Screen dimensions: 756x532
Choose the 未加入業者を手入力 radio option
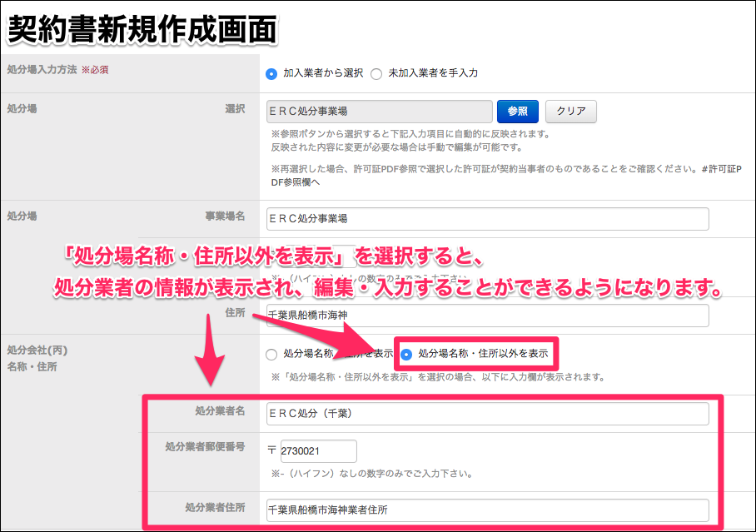[x=376, y=73]
